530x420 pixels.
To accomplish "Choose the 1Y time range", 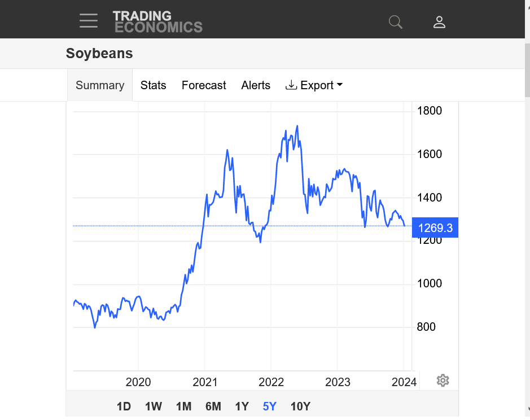I will tap(242, 406).
